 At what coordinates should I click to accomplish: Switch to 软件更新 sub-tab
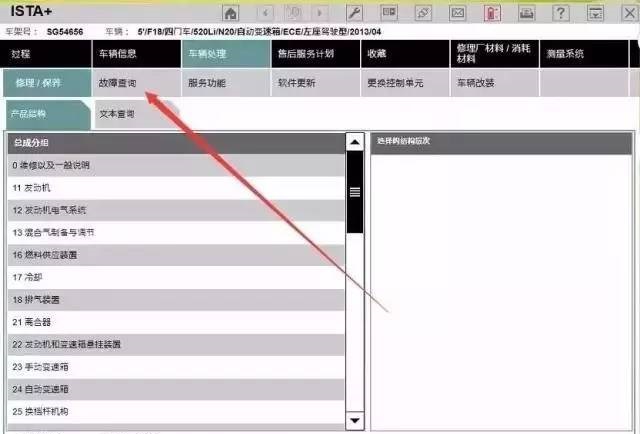[316, 83]
